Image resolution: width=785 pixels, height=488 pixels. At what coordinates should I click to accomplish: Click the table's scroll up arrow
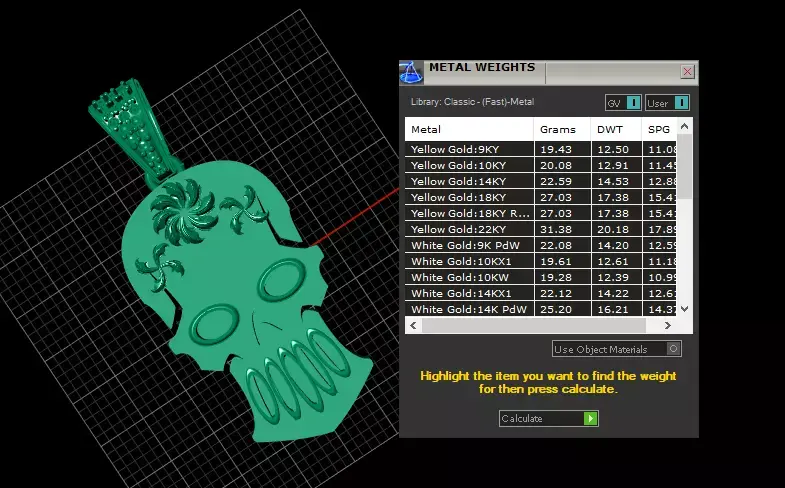coord(684,127)
